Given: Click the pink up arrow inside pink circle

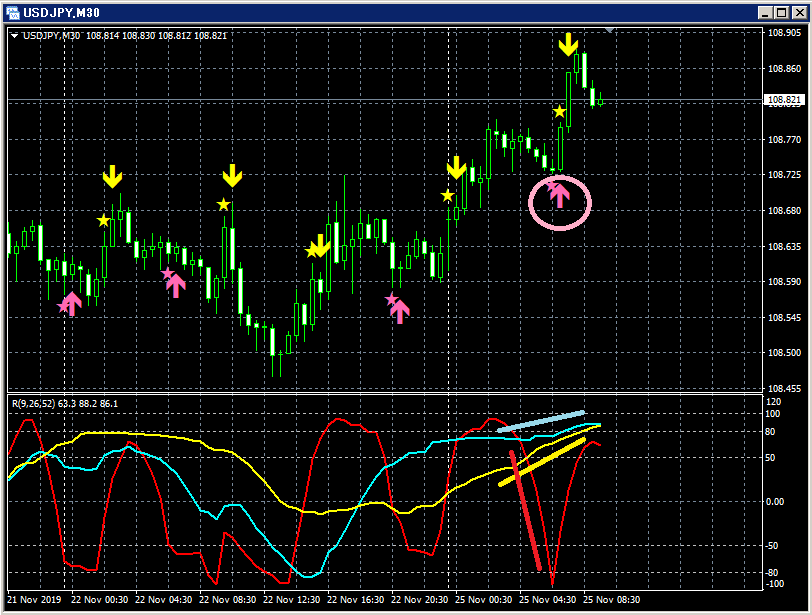Looking at the screenshot, I should pyautogui.click(x=559, y=197).
